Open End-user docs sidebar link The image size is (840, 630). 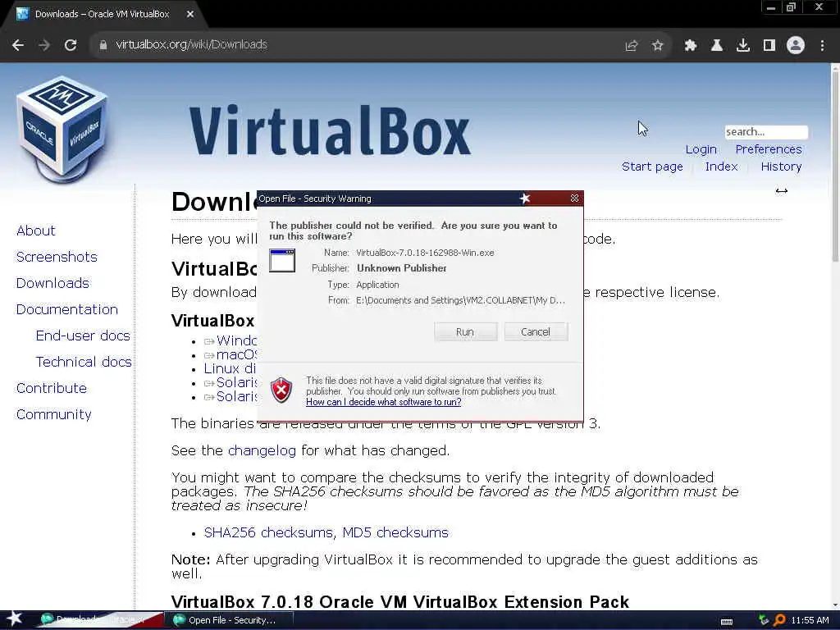(83, 336)
